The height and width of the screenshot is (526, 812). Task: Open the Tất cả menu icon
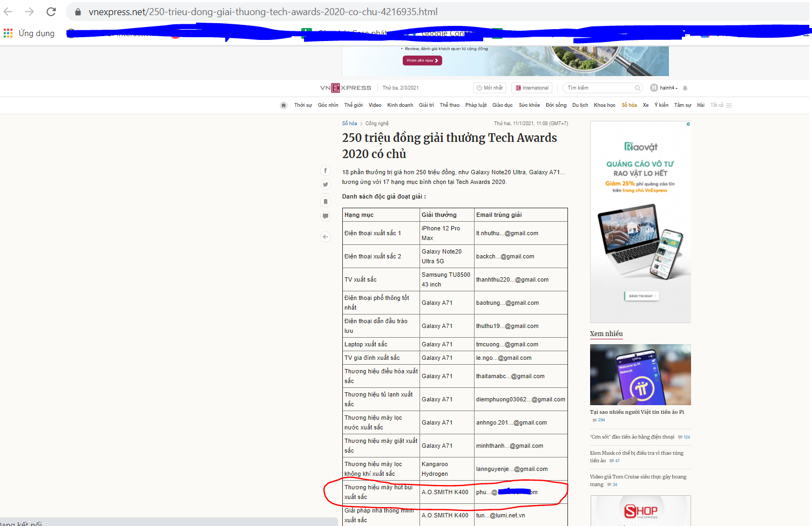[x=729, y=105]
